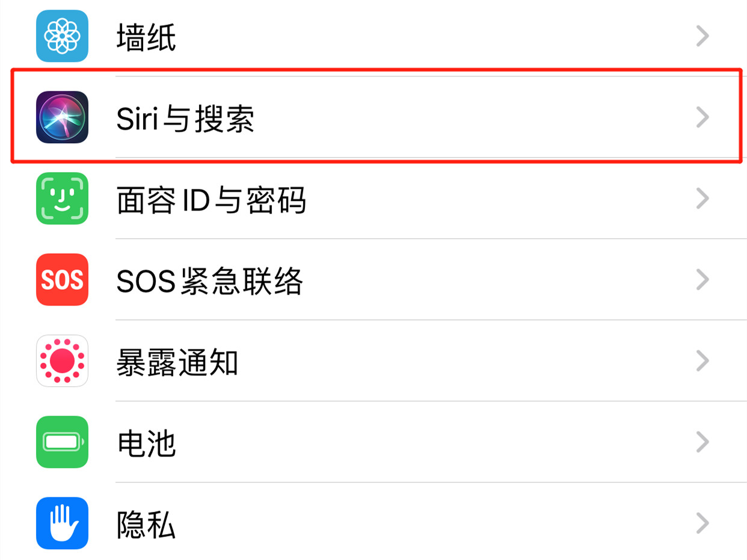Viewport: 747px width, 560px height.
Task: Open the 墙纸 settings row
Action: coord(373,37)
